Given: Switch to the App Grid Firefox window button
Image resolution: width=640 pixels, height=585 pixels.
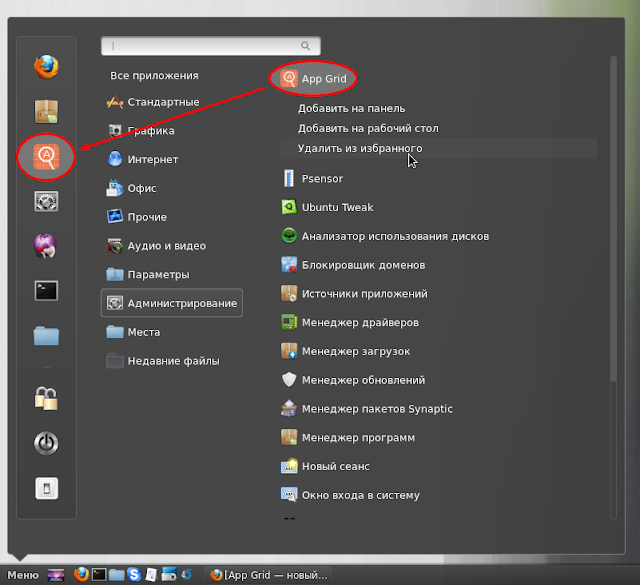Looking at the screenshot, I should tap(269, 575).
